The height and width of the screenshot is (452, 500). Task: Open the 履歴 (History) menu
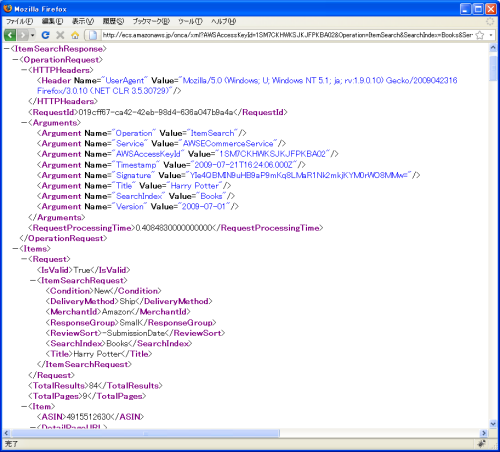point(113,21)
